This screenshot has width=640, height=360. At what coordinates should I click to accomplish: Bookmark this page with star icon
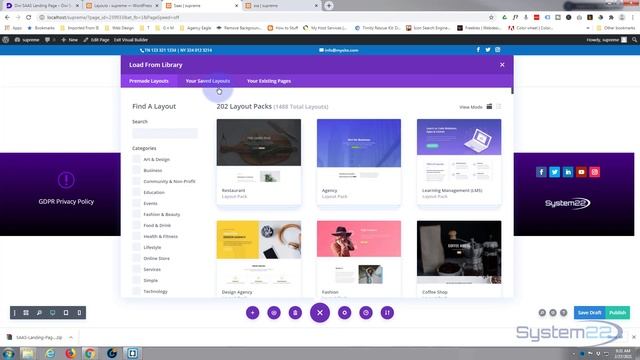click(491, 17)
